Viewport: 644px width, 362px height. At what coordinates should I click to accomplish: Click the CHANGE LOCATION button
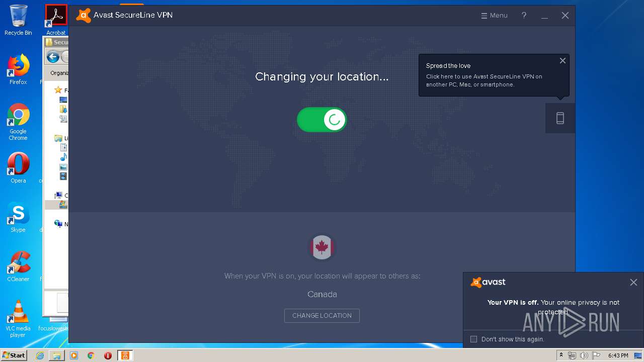(x=322, y=316)
